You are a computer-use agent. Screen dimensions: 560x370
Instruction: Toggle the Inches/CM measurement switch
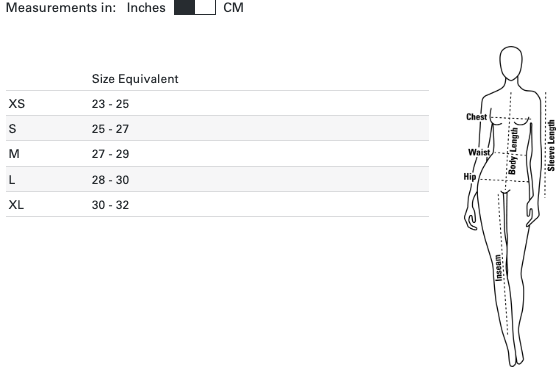[195, 7]
